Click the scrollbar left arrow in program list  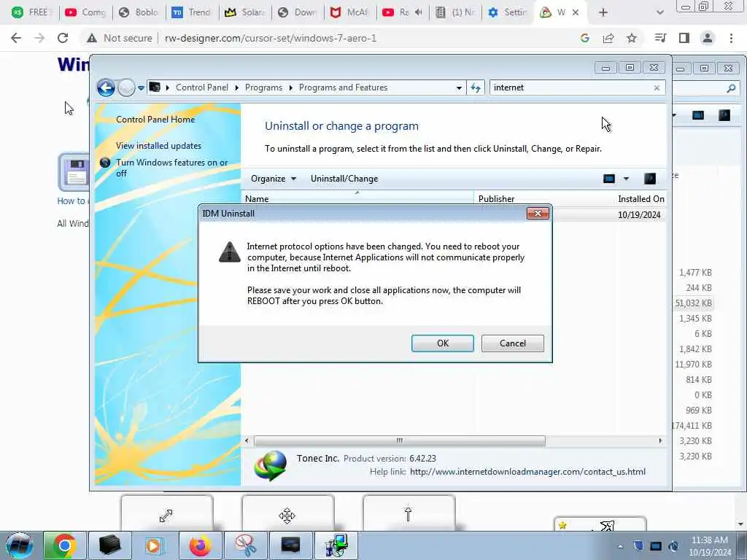(247, 441)
